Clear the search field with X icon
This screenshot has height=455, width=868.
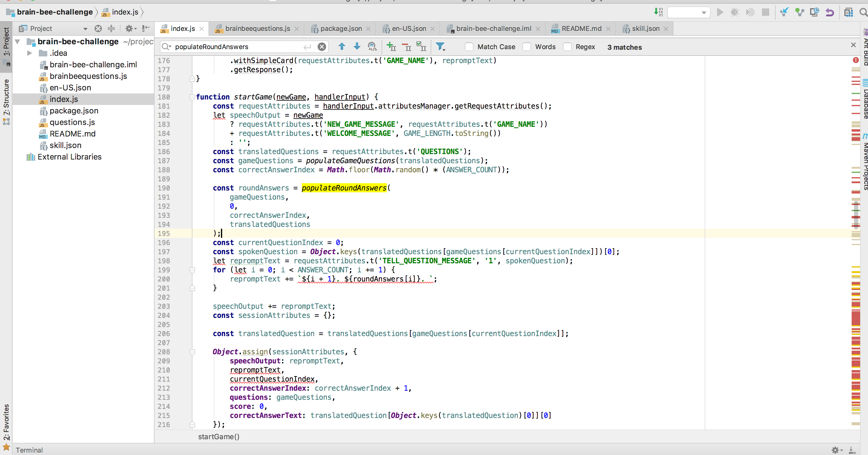322,47
